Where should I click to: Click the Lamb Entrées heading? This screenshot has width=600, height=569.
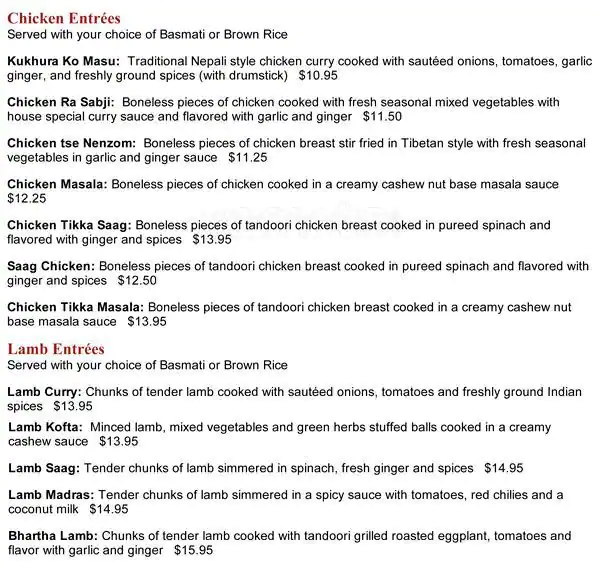click(x=56, y=349)
